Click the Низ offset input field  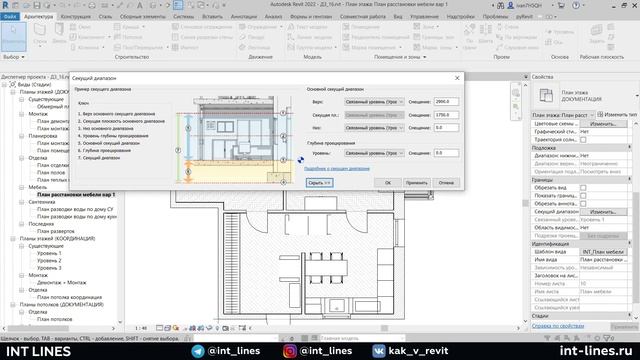pos(447,128)
